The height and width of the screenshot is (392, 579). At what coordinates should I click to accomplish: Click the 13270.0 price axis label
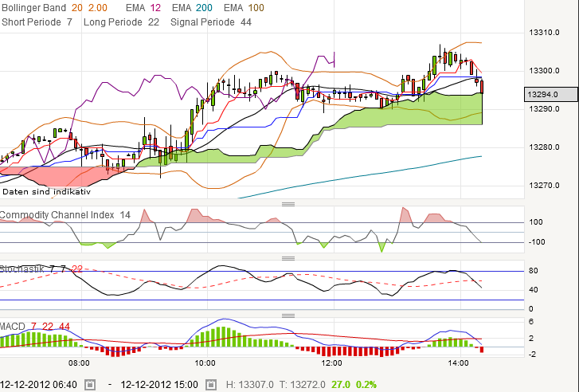click(544, 185)
